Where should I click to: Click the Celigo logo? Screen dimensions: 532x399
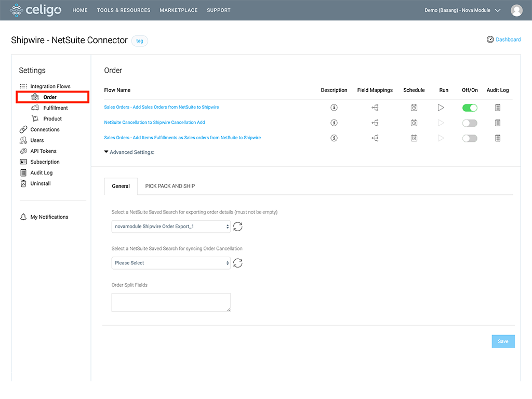pos(36,10)
